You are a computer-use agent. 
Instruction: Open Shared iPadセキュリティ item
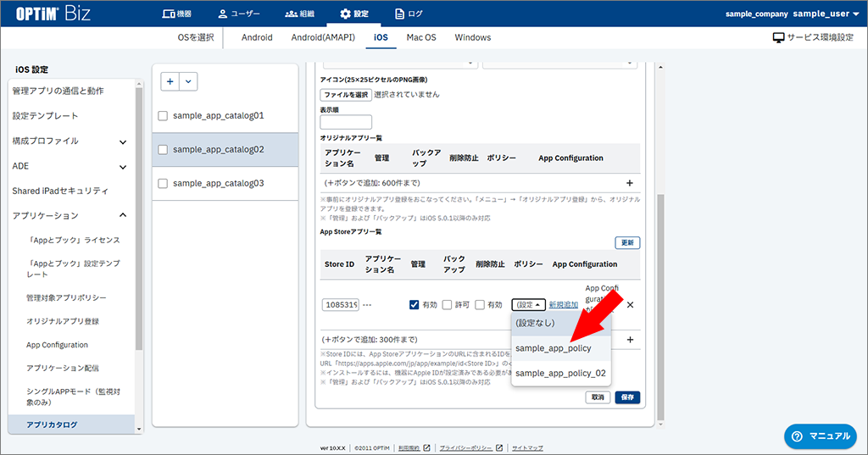(x=60, y=191)
